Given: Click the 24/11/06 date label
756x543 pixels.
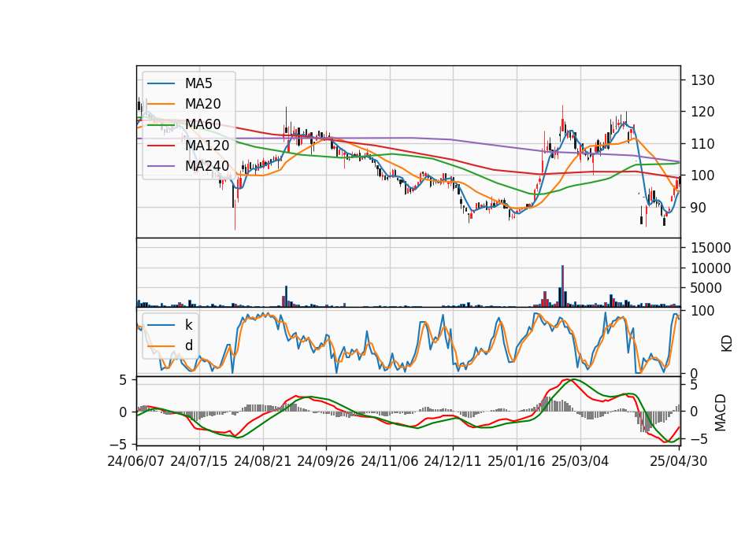Looking at the screenshot, I should 390,461.
